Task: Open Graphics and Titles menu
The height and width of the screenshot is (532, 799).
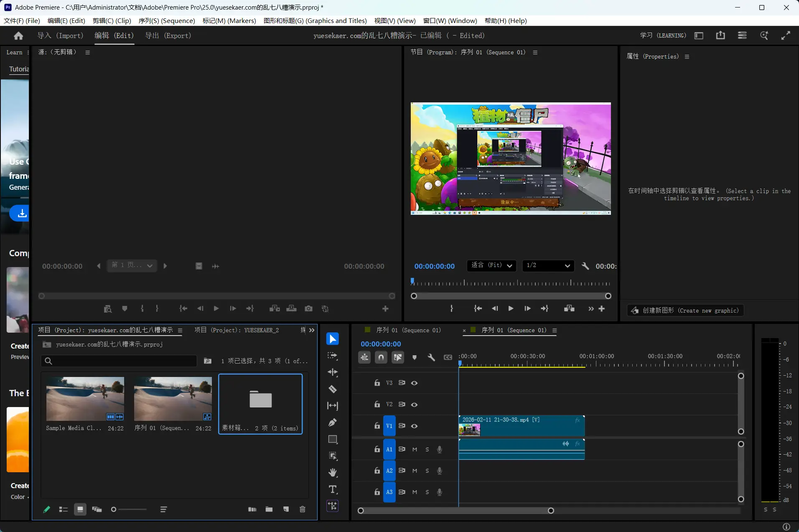Action: click(x=315, y=20)
